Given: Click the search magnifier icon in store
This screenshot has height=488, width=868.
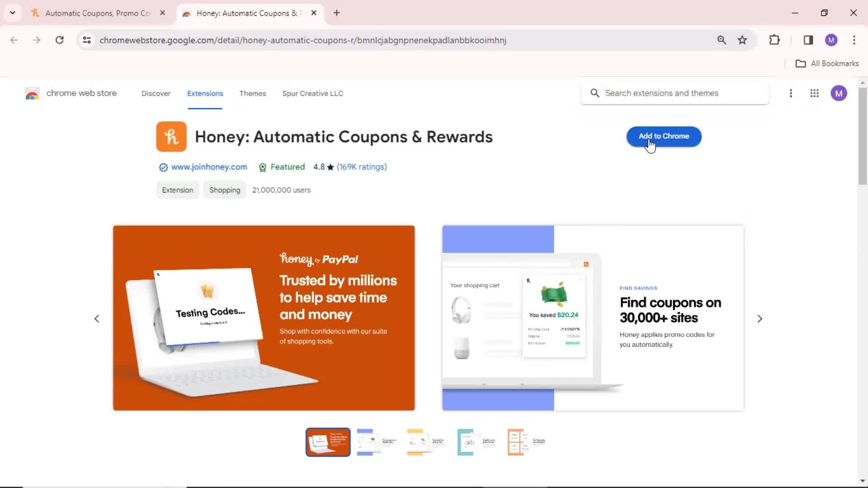Looking at the screenshot, I should pos(595,93).
